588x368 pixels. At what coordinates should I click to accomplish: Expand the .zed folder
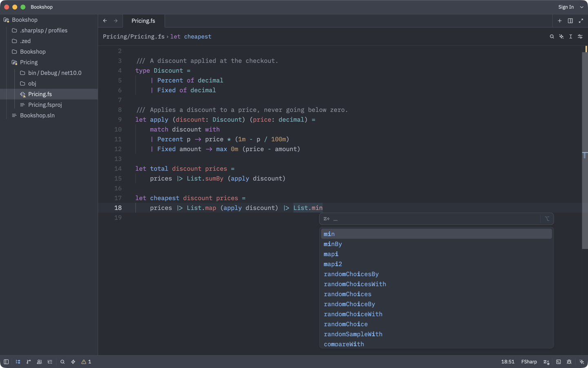(x=49, y=41)
